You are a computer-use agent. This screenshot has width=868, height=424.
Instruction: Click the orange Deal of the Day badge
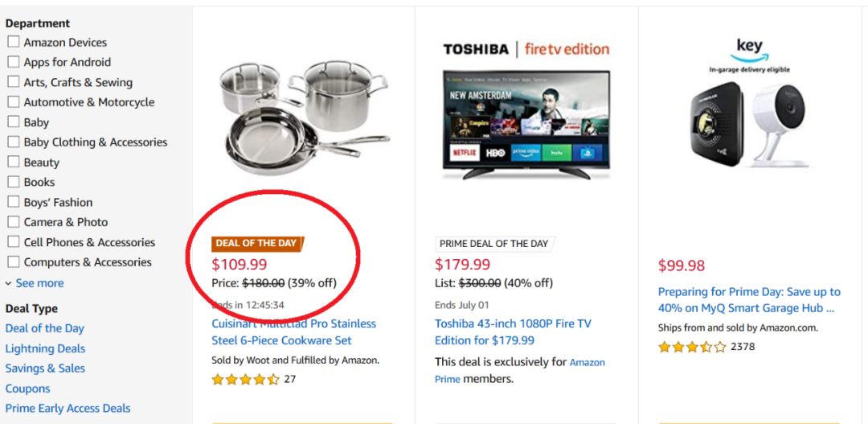click(x=257, y=243)
